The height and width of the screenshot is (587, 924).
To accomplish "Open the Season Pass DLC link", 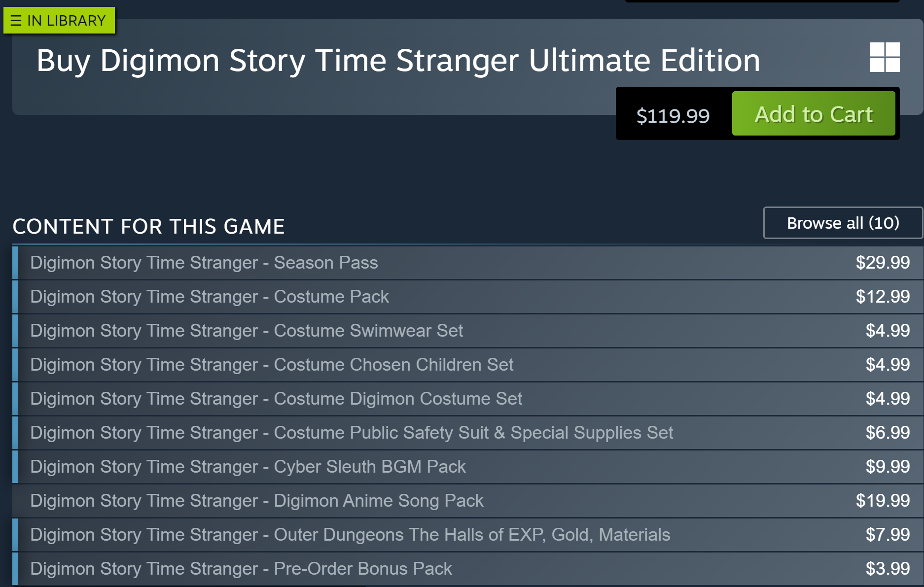I will coord(204,263).
